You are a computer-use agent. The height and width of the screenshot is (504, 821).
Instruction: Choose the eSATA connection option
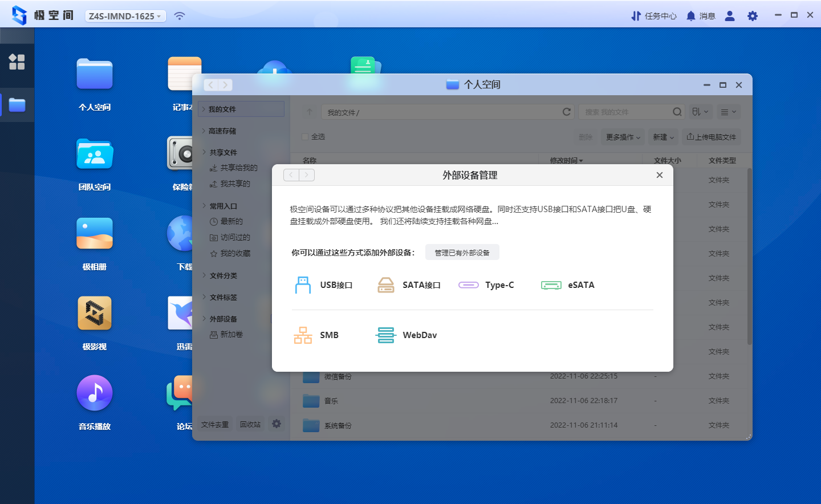tap(568, 285)
